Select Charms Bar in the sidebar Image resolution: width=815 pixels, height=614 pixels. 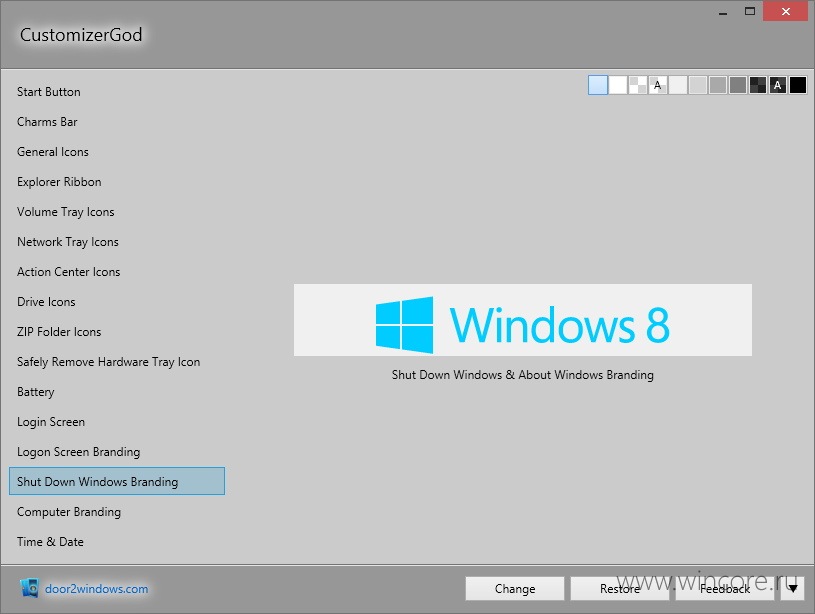click(47, 122)
